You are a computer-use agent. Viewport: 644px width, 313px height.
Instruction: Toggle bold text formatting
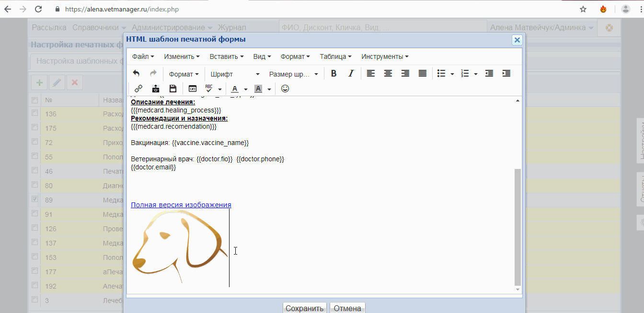coord(334,74)
